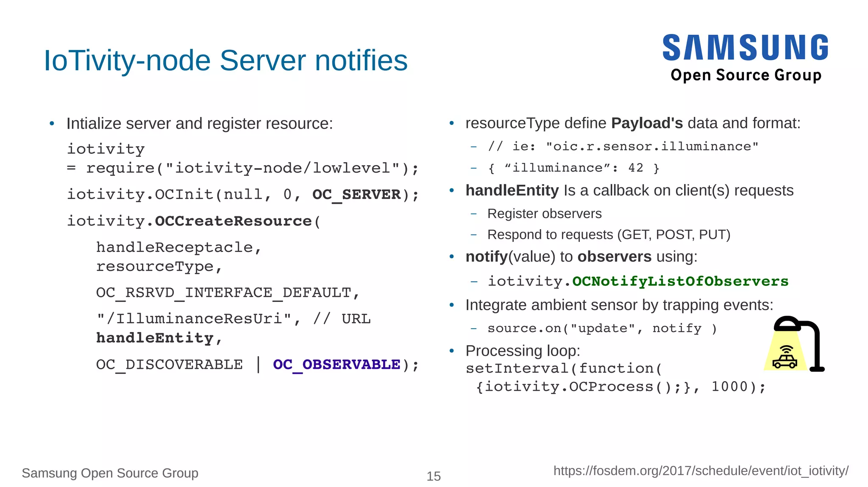Click the 'resourceType,' argument in the code
This screenshot has height=487, width=868.
(159, 267)
